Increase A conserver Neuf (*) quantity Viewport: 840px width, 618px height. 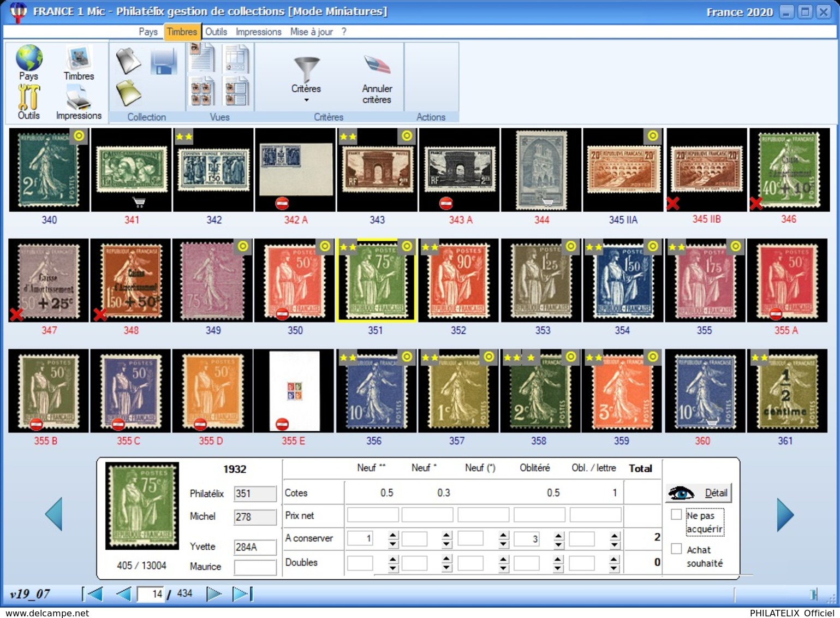click(x=503, y=535)
